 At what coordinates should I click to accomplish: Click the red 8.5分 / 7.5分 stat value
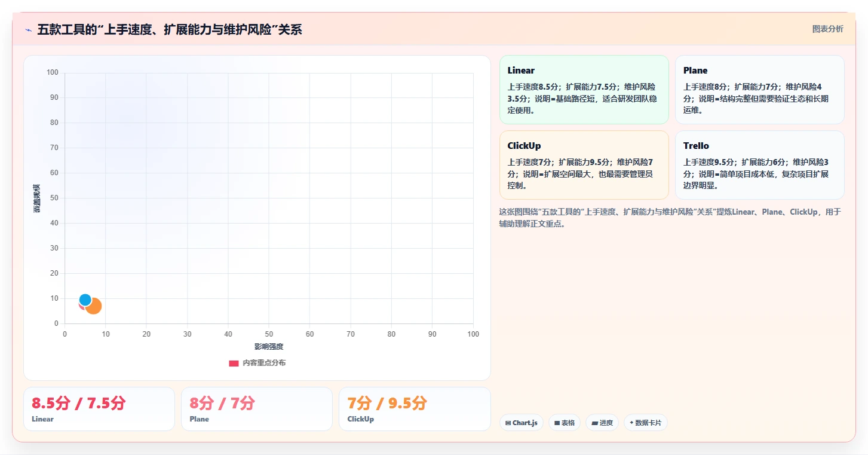click(x=79, y=403)
